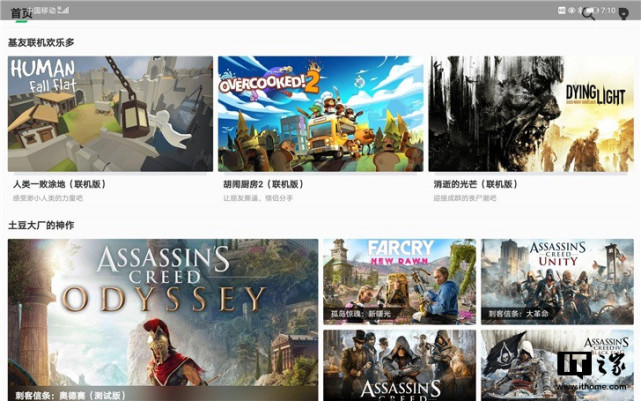Click the 土豆大厂的神作 section heading
This screenshot has width=641, height=401.
click(41, 225)
